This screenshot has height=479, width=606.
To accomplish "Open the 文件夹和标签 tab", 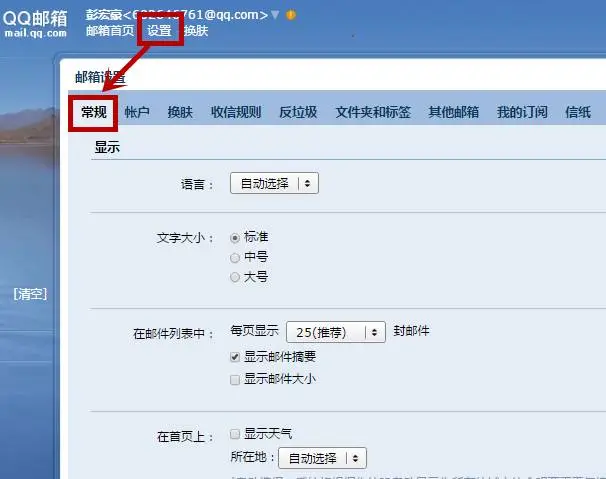I will click(x=373, y=113).
